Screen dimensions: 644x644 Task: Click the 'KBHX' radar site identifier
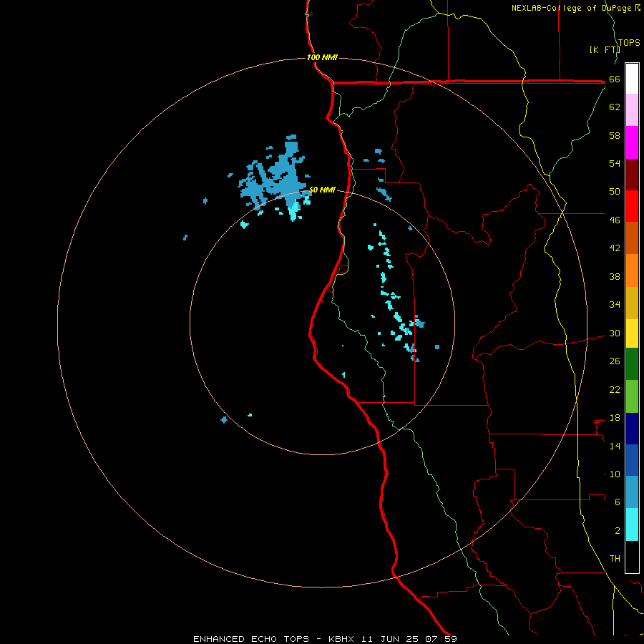point(342,639)
